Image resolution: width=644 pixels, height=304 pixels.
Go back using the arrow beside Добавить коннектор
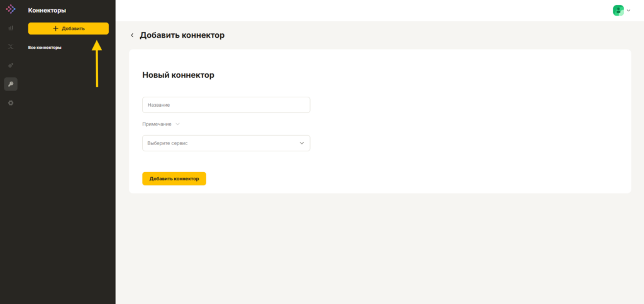click(x=132, y=35)
